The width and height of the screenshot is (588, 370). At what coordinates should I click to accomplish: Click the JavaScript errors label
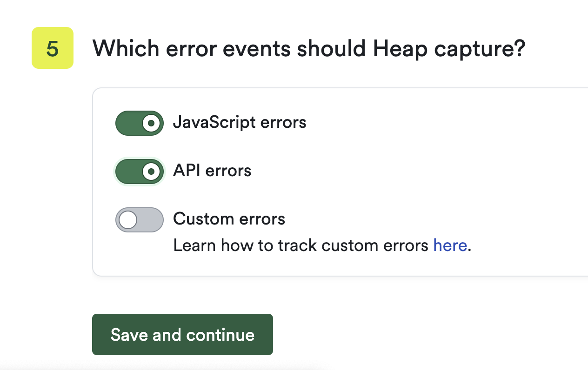pos(240,122)
